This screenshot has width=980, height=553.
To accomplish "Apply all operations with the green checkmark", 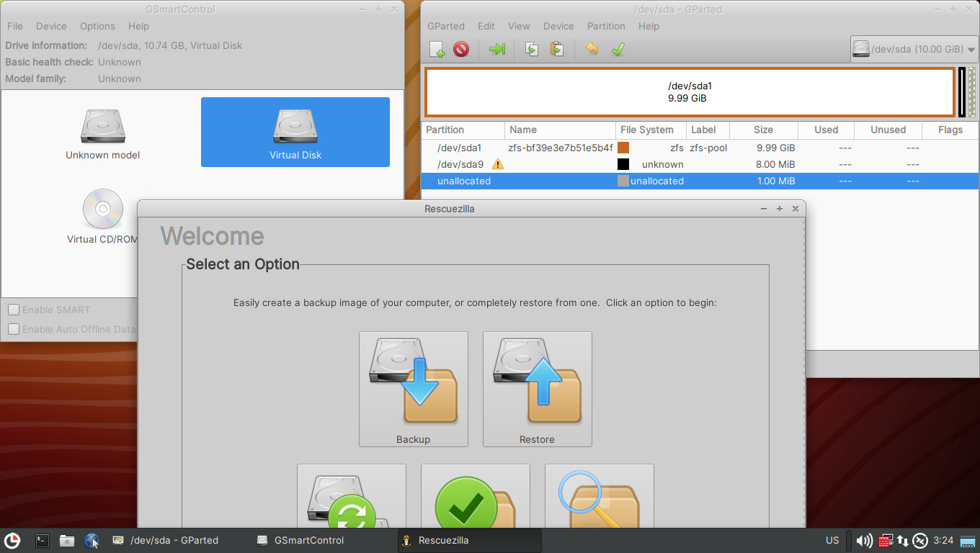I will [x=618, y=49].
